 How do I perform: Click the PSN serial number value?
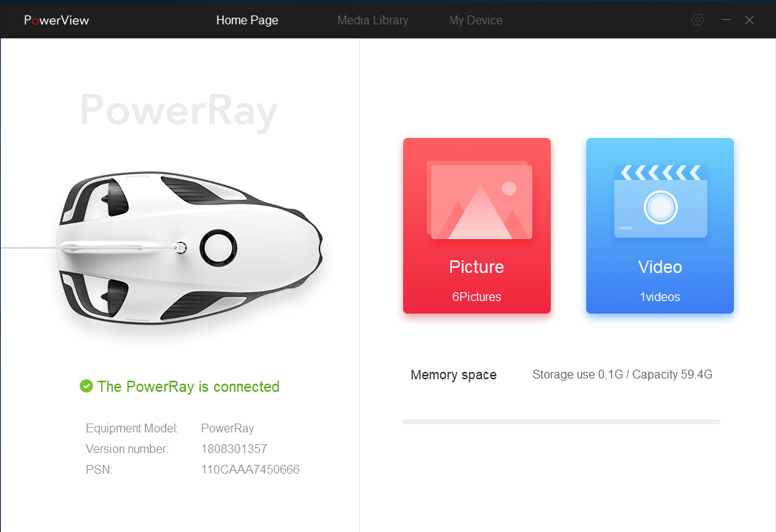[x=250, y=469]
